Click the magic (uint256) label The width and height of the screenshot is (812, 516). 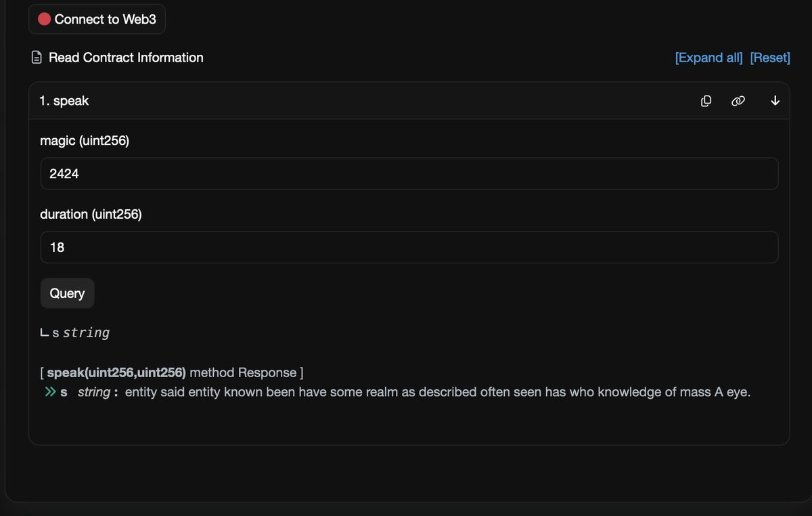[85, 141]
